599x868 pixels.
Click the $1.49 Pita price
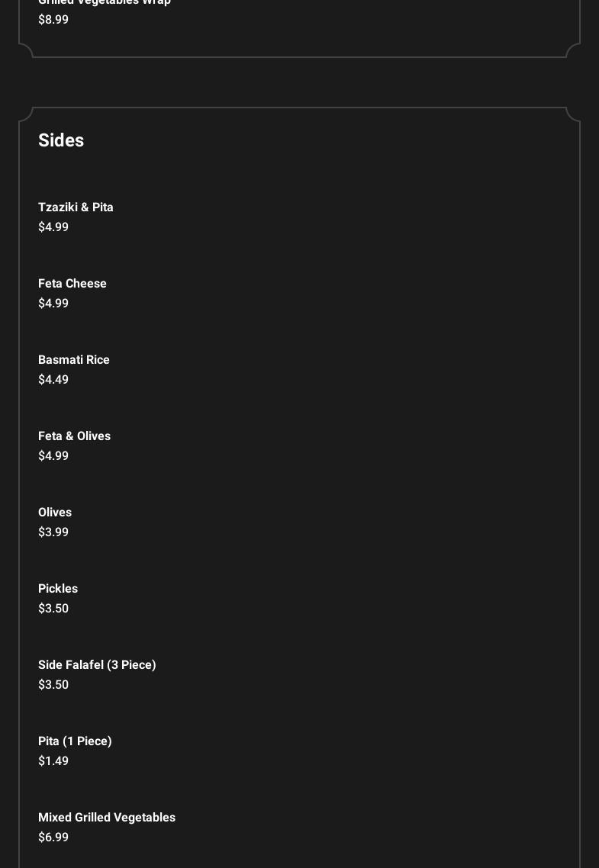click(x=53, y=761)
